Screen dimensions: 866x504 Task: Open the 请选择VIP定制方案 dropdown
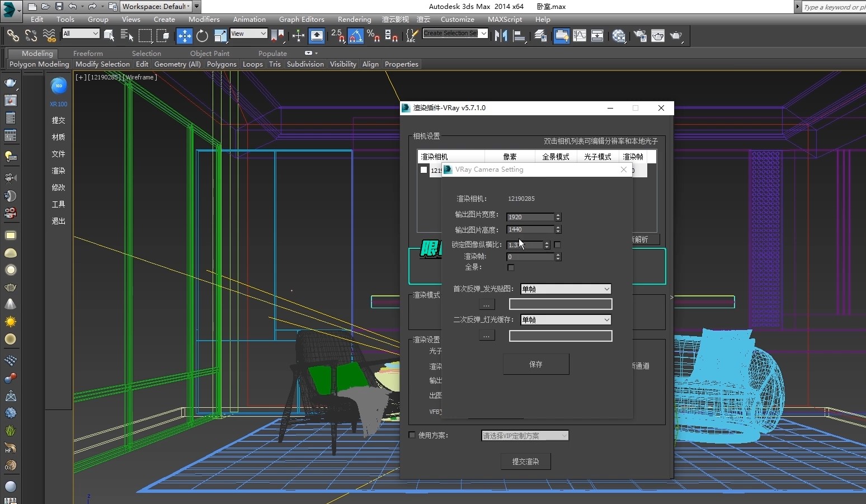coord(525,436)
